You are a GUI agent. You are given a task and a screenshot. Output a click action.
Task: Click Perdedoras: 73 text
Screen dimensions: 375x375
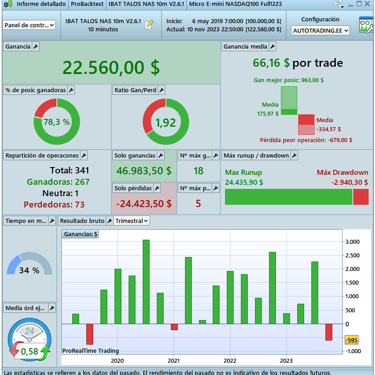(54, 204)
